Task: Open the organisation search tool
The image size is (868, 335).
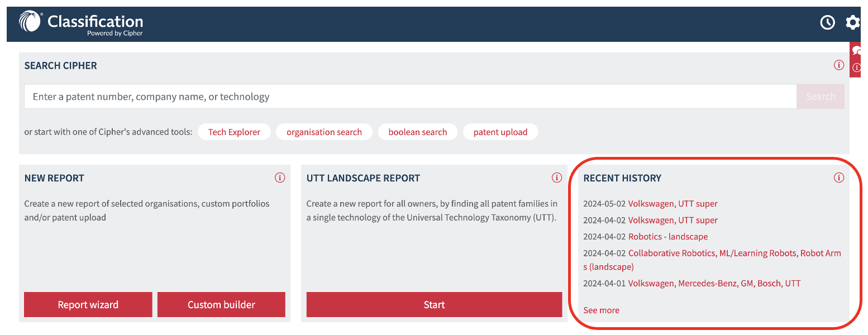Action: (324, 132)
